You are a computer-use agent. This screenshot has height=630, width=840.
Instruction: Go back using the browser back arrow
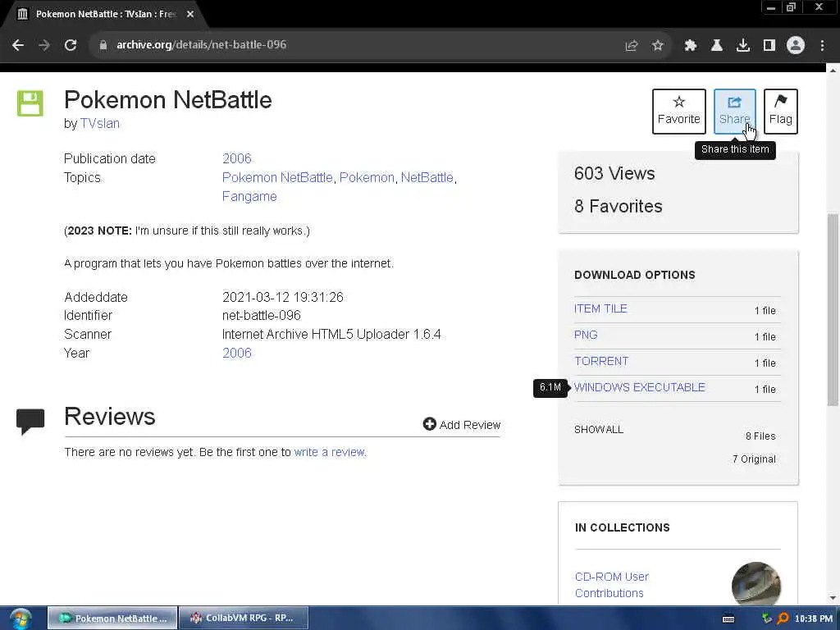(18, 45)
